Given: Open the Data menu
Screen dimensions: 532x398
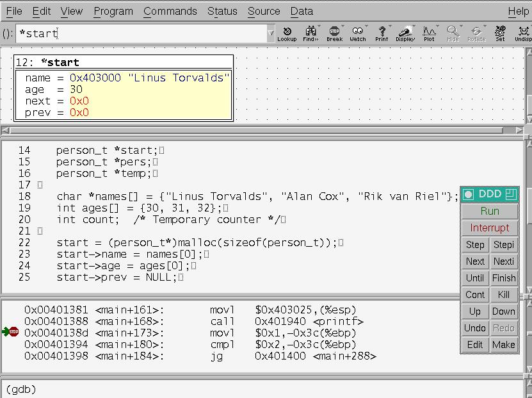Looking at the screenshot, I should pos(302,11).
